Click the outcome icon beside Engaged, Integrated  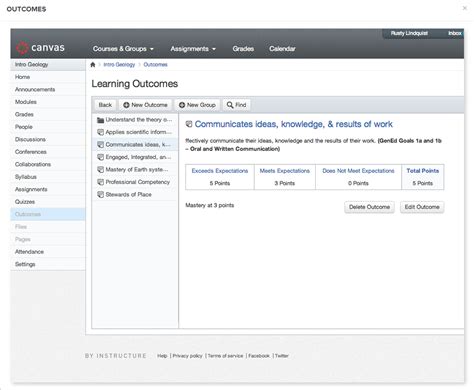coord(100,157)
